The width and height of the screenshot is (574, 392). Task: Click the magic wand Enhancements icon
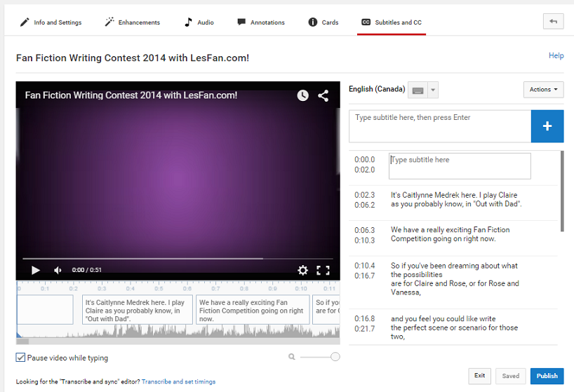click(x=109, y=22)
